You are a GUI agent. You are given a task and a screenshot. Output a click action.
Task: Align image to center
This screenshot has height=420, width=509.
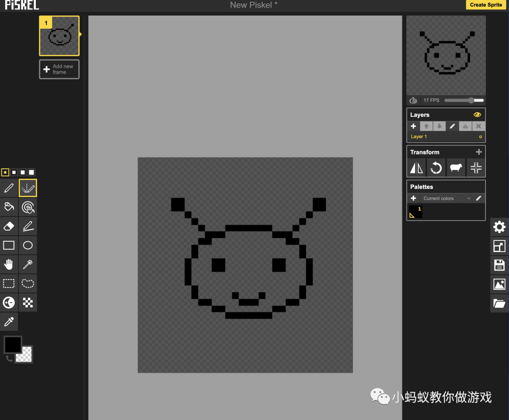tap(476, 168)
